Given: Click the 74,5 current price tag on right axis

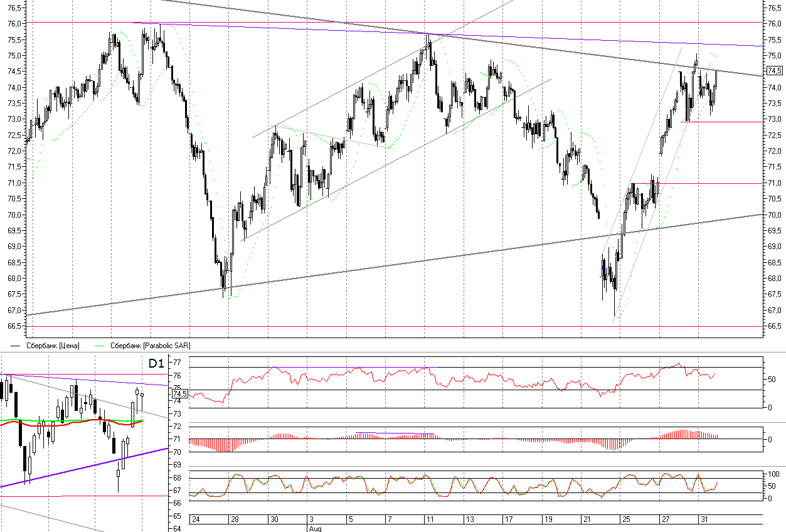Looking at the screenshot, I should (x=774, y=71).
